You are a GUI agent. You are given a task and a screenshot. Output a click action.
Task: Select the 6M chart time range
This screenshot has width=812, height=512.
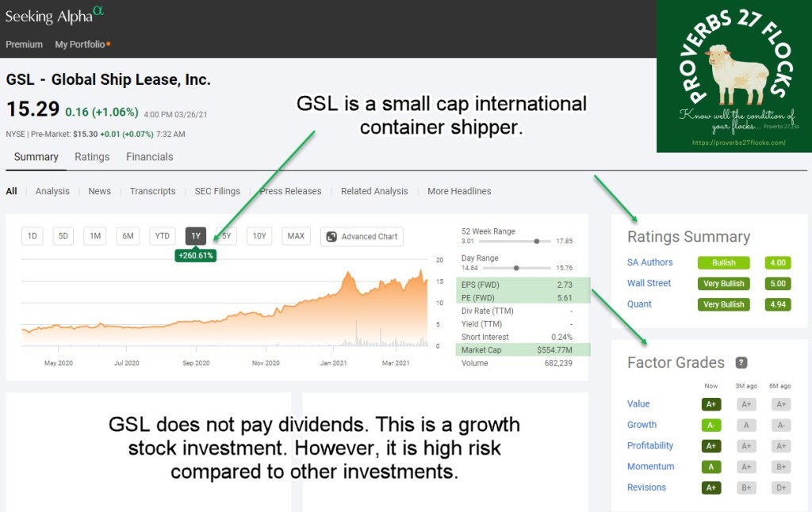coord(127,236)
